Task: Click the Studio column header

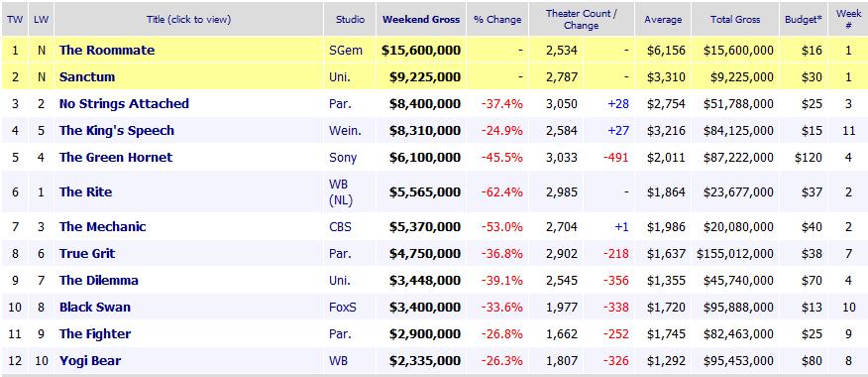Action: [350, 20]
